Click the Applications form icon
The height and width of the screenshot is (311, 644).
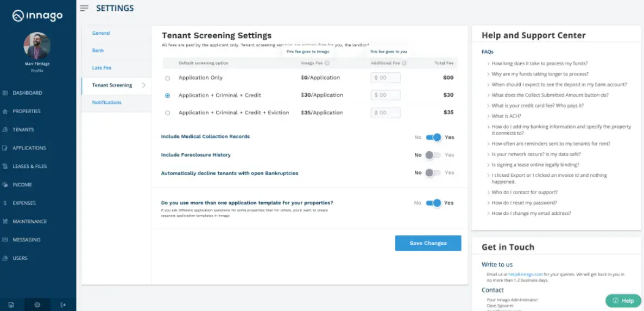5,148
